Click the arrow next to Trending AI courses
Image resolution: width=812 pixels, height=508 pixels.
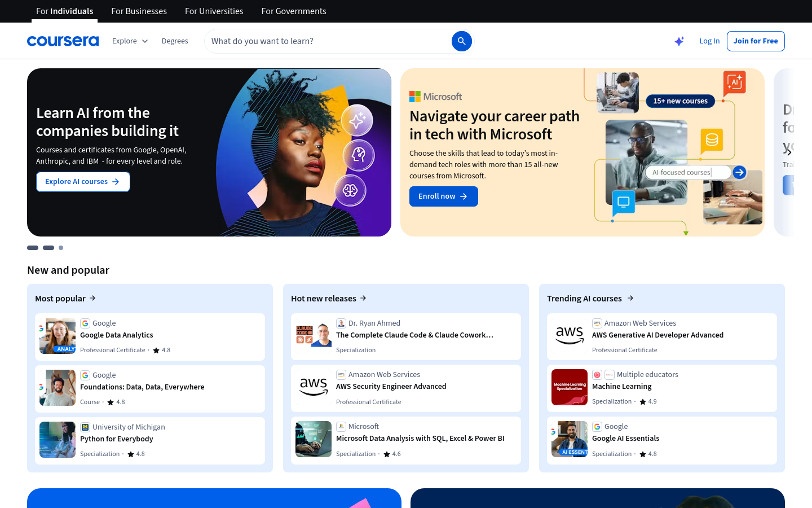tap(630, 298)
